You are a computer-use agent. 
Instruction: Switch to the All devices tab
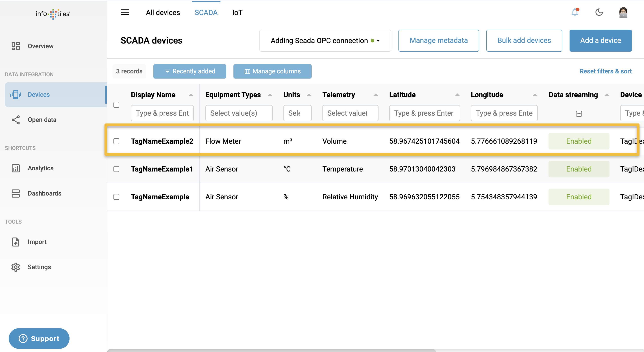coord(163,13)
